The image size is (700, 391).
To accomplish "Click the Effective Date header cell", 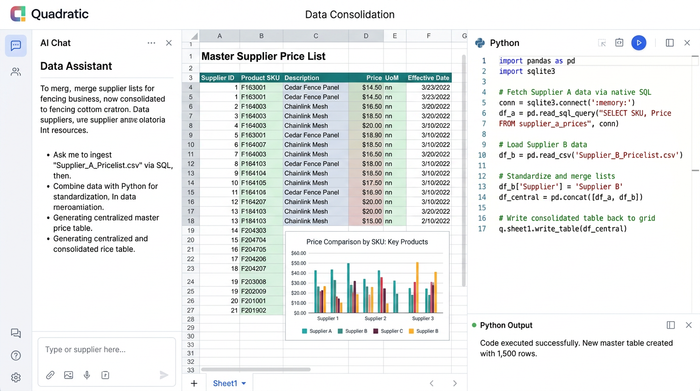I will 429,78.
